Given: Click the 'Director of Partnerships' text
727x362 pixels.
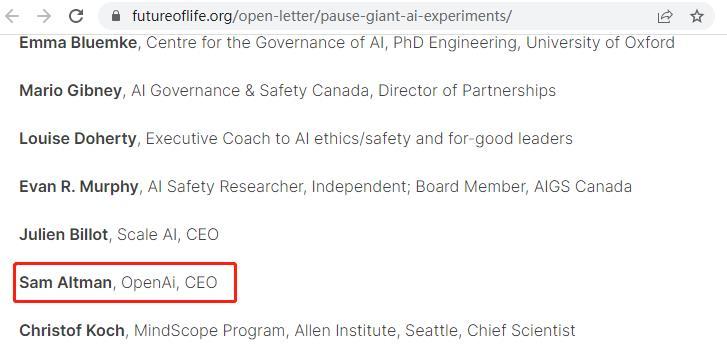Looking at the screenshot, I should (x=467, y=90).
